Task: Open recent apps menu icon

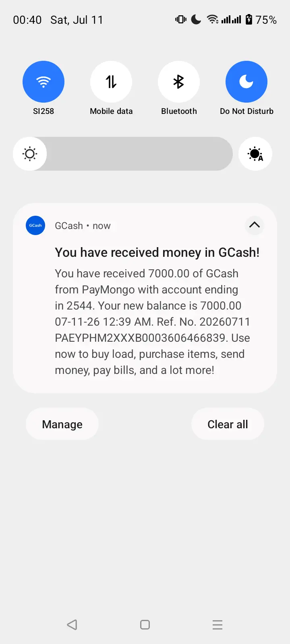Action: pos(217,625)
